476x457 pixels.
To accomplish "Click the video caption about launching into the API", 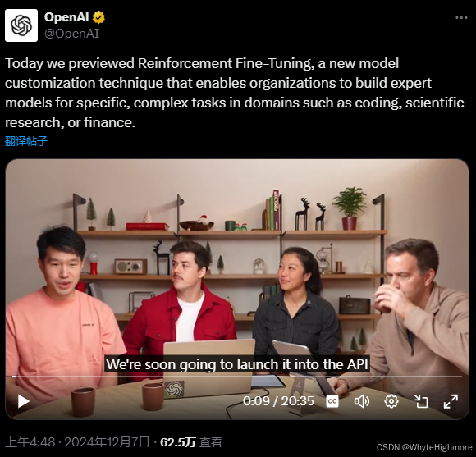I will point(237,364).
